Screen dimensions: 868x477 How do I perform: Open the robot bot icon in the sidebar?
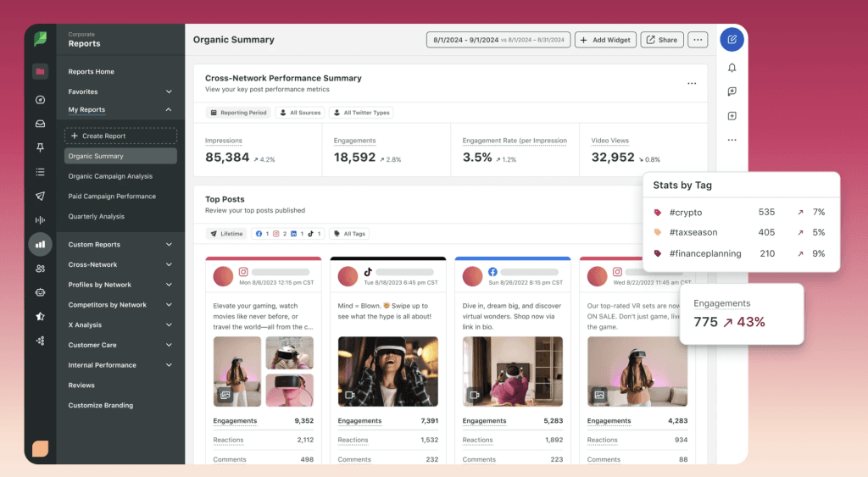click(x=40, y=292)
